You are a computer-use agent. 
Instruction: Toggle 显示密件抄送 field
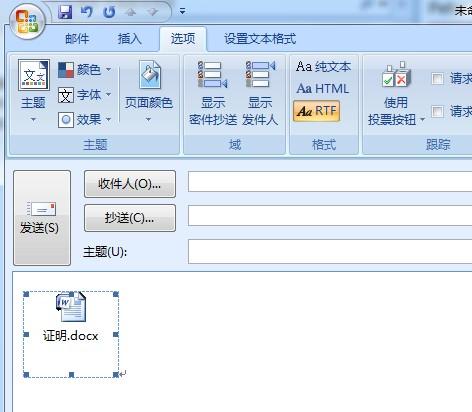[213, 93]
